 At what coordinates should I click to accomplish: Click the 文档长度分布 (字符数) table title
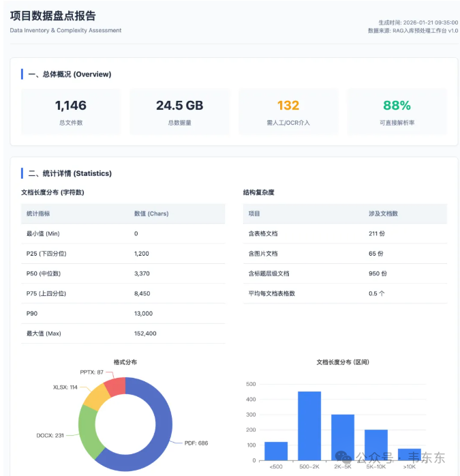[x=52, y=192]
